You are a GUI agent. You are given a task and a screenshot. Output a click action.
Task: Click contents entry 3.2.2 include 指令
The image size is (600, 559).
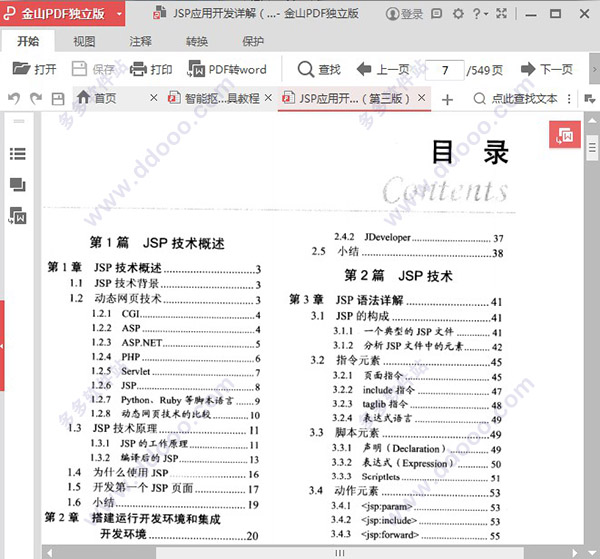417,391
